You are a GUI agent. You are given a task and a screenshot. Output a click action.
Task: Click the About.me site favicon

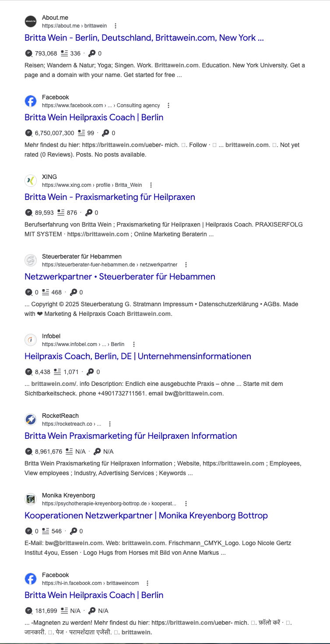(x=31, y=21)
